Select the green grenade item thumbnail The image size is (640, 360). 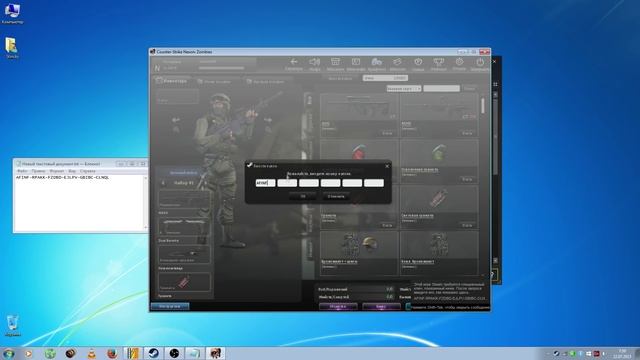pyautogui.click(x=439, y=153)
